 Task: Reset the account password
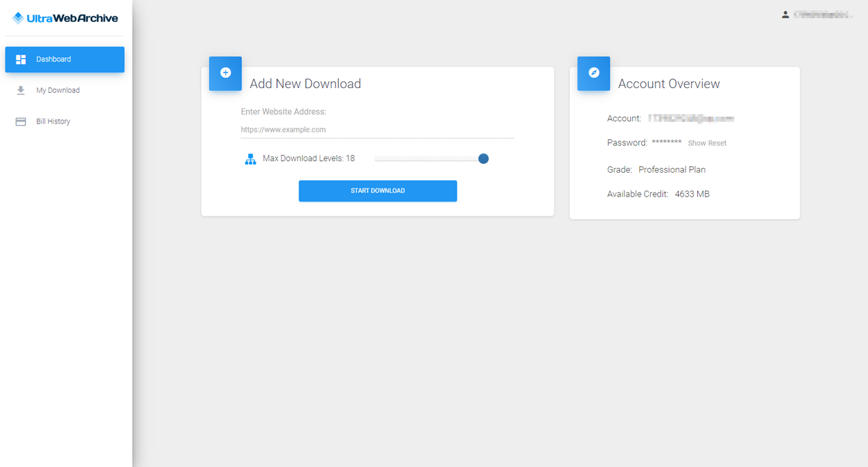coord(717,143)
